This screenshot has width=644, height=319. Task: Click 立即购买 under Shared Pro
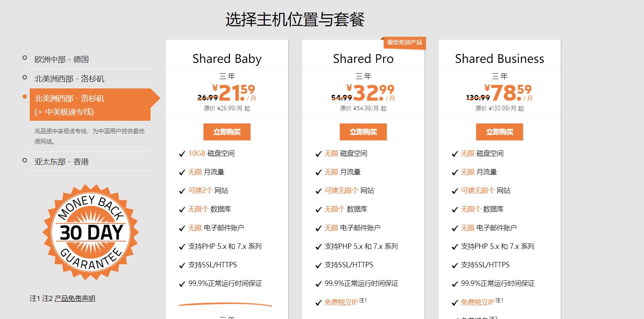point(363,132)
